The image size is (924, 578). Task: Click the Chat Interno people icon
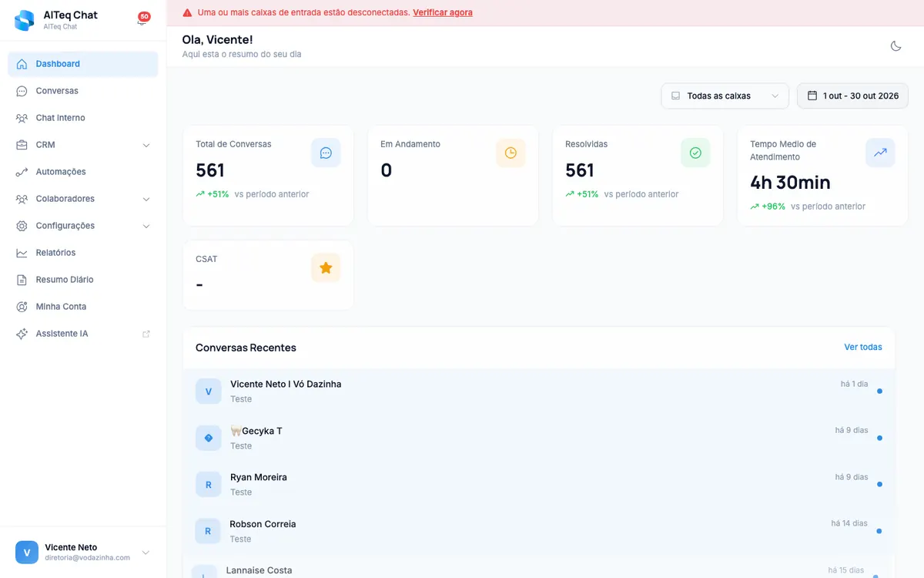[x=22, y=118]
